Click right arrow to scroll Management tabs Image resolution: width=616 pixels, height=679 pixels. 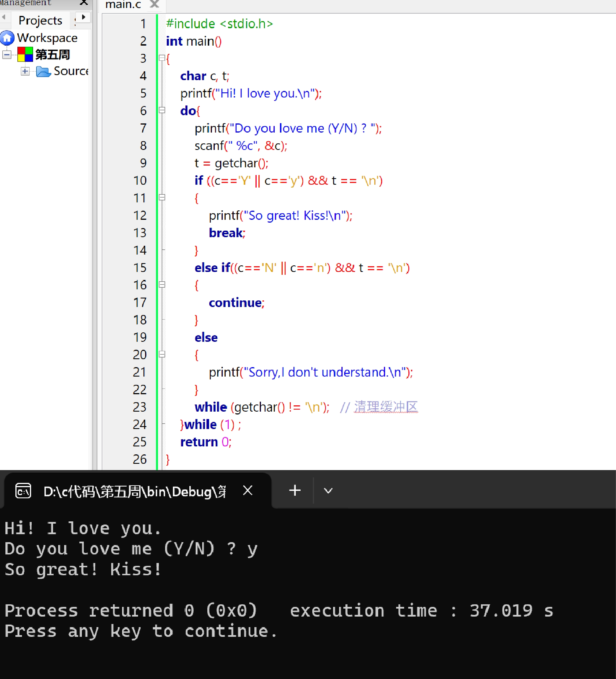83,16
